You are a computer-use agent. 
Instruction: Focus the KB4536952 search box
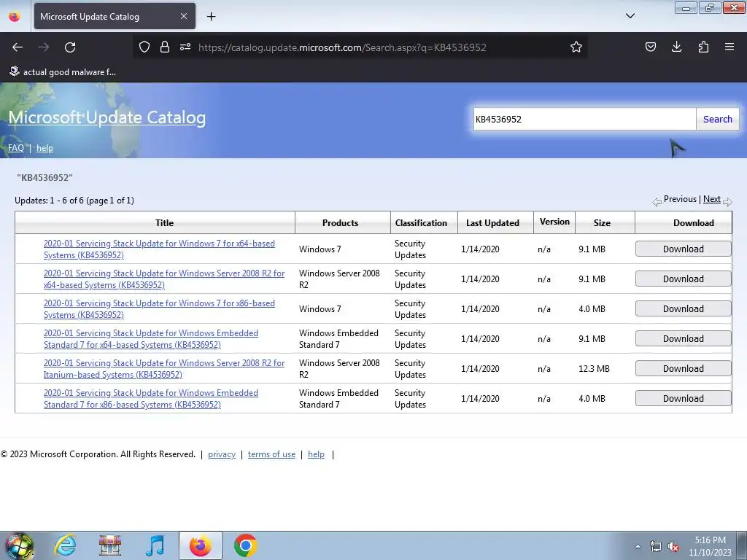click(x=584, y=119)
